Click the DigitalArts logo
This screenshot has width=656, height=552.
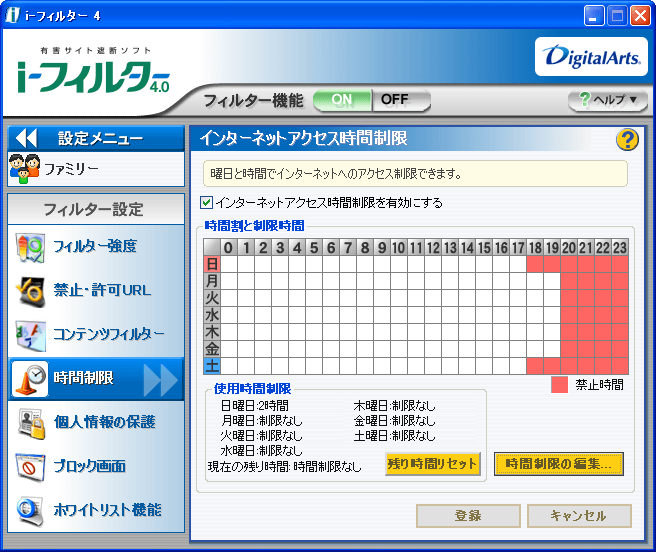(x=591, y=56)
